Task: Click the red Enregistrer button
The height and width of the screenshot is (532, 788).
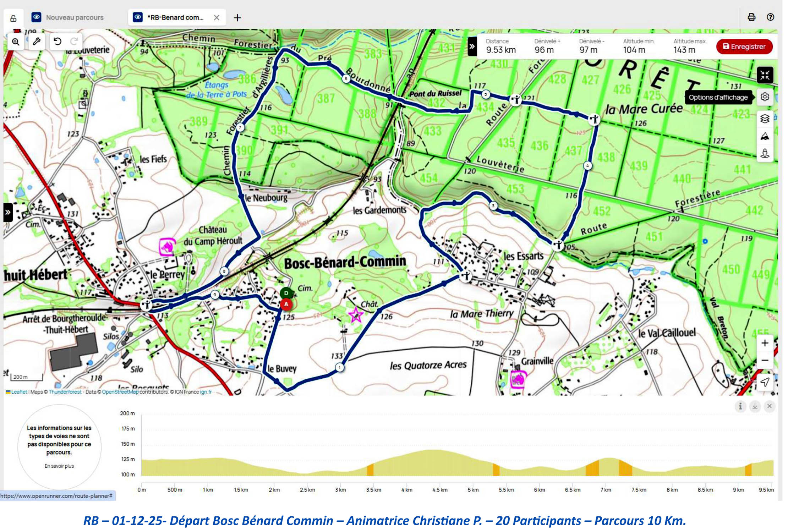Action: coord(744,46)
